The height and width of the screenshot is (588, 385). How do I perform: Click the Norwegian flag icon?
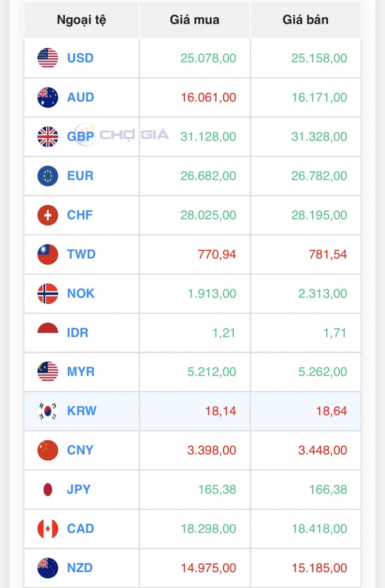click(48, 293)
